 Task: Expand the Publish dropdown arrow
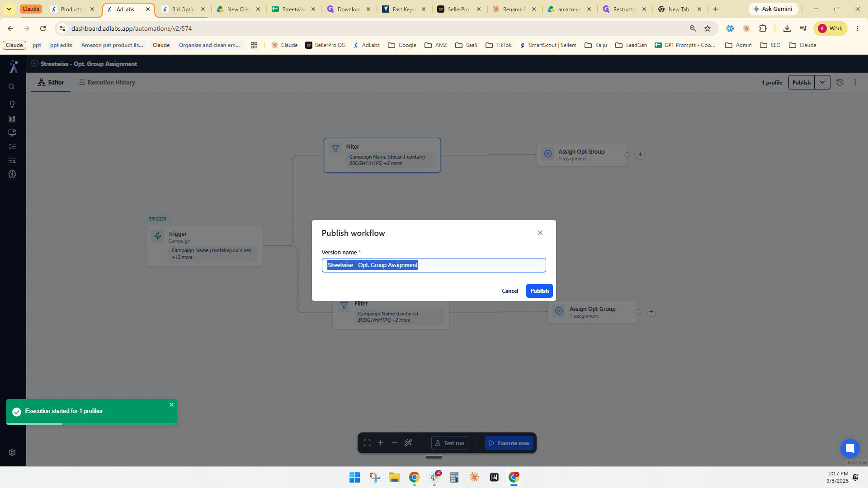822,82
